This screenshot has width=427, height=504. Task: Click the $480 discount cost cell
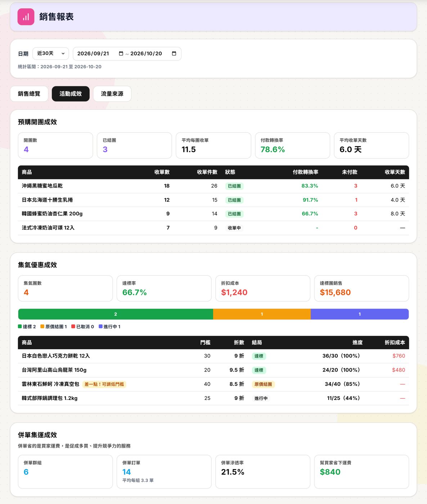pyautogui.click(x=399, y=370)
